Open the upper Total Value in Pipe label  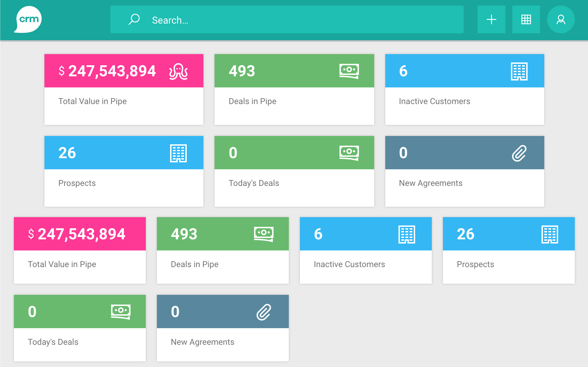tap(92, 101)
